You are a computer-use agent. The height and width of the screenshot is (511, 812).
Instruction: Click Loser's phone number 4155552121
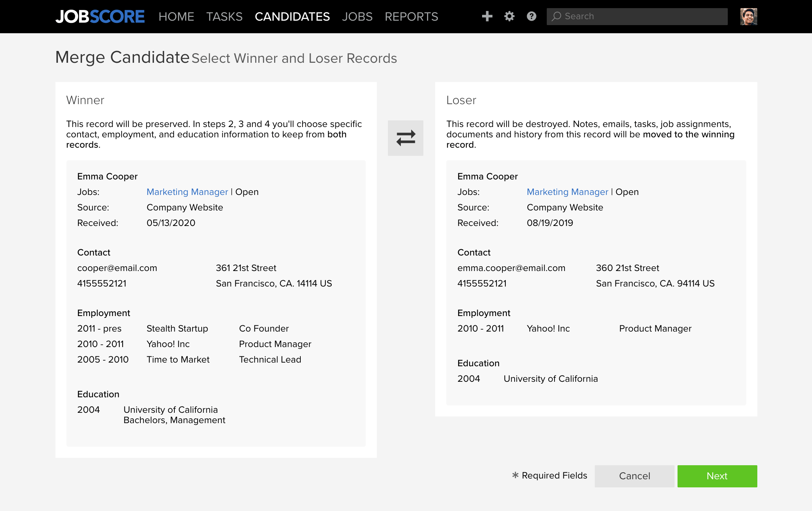pos(482,284)
